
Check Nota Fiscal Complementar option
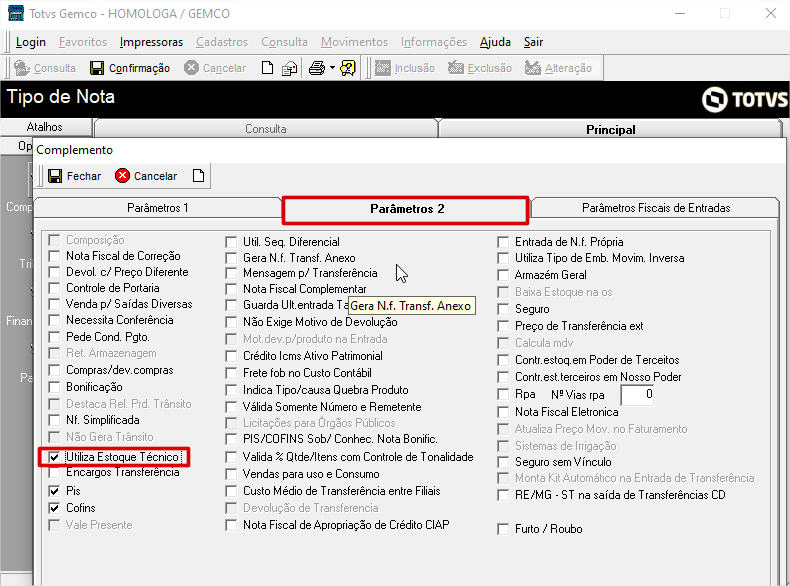click(231, 290)
